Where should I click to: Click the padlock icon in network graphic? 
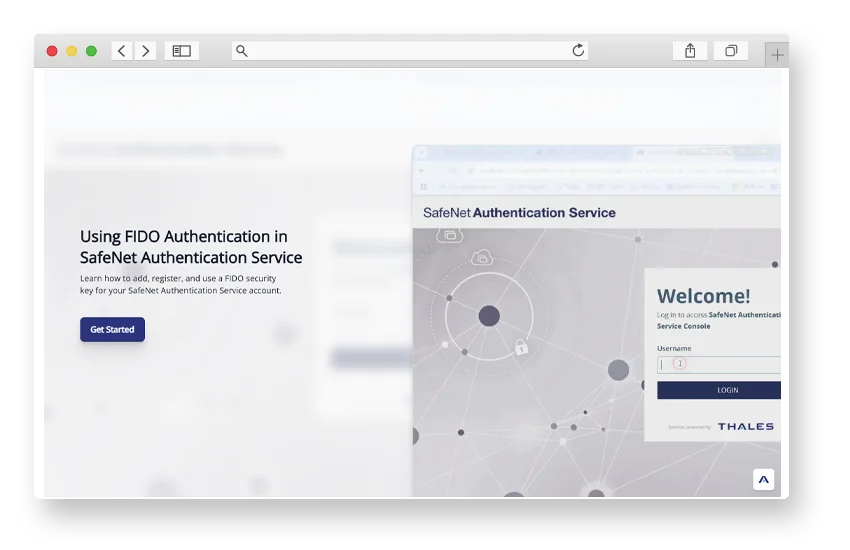click(x=520, y=347)
